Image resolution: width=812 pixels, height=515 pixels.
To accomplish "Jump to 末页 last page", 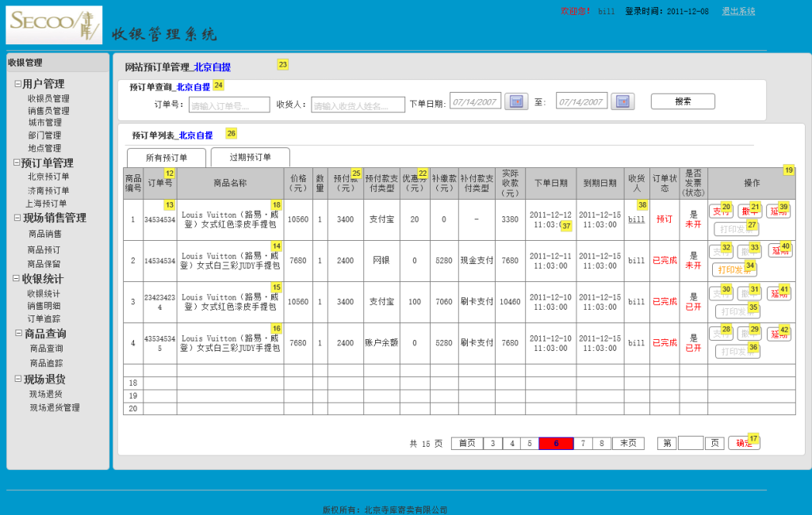I will point(627,444).
